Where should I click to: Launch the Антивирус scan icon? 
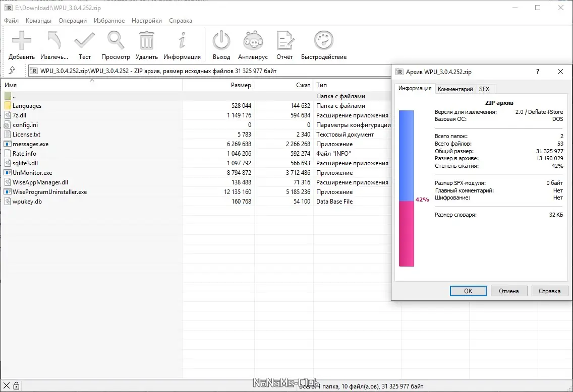click(x=253, y=40)
